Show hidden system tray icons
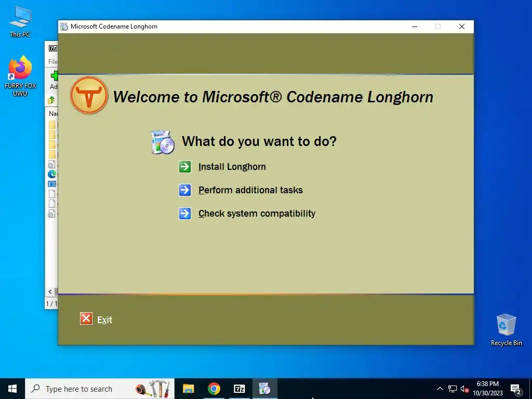Screen dimensions: 532x399 440,389
